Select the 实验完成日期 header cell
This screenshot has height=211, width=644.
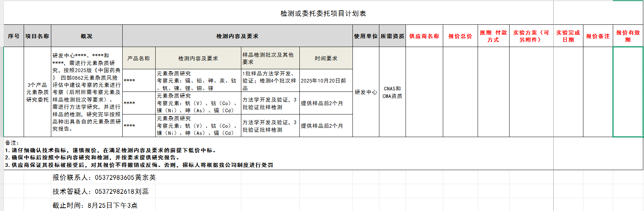pos(568,36)
